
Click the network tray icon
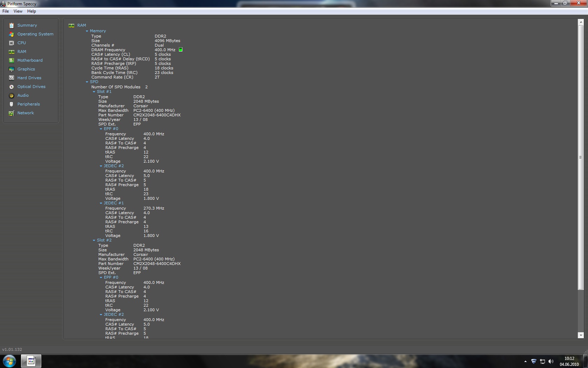coord(542,361)
